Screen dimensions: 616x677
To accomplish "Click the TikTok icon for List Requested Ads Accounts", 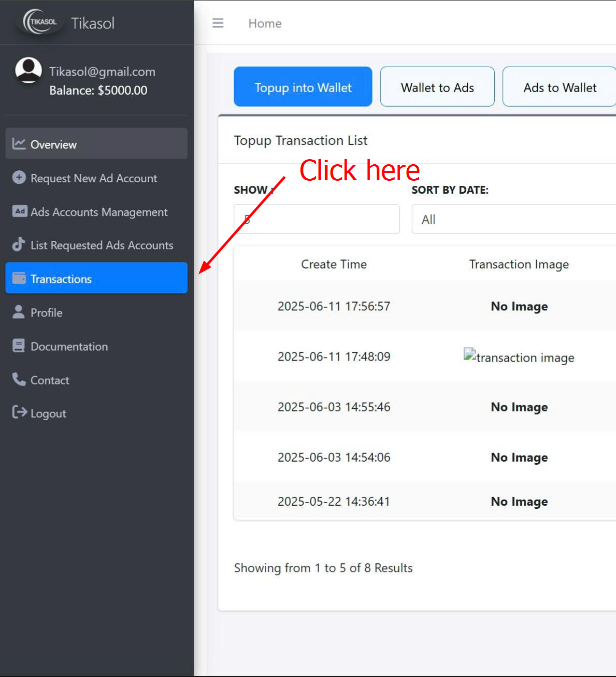I will click(19, 244).
